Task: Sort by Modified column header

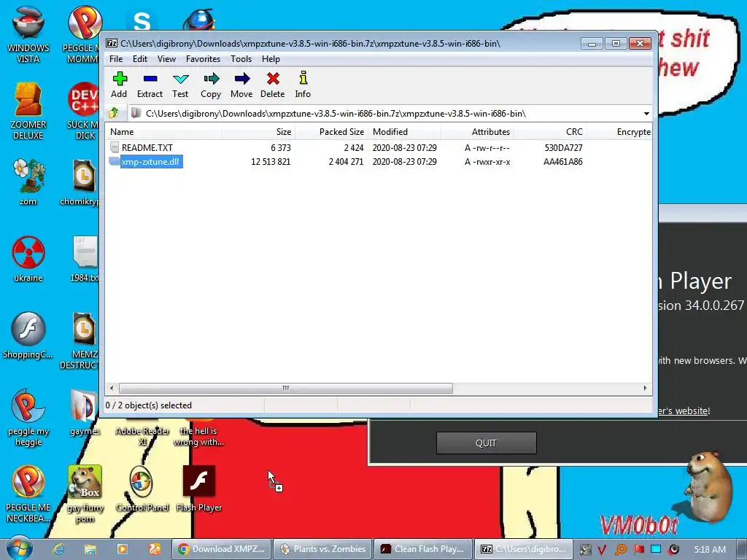Action: coord(404,132)
